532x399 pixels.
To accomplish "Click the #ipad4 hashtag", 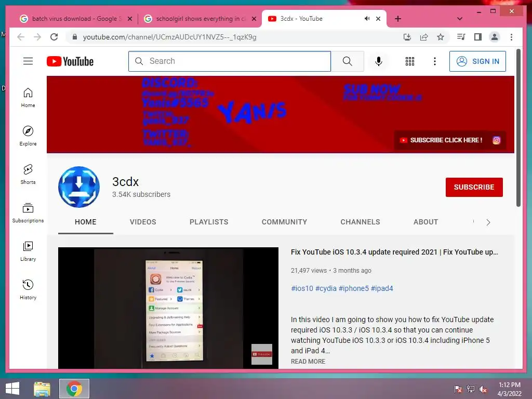I will tap(382, 288).
